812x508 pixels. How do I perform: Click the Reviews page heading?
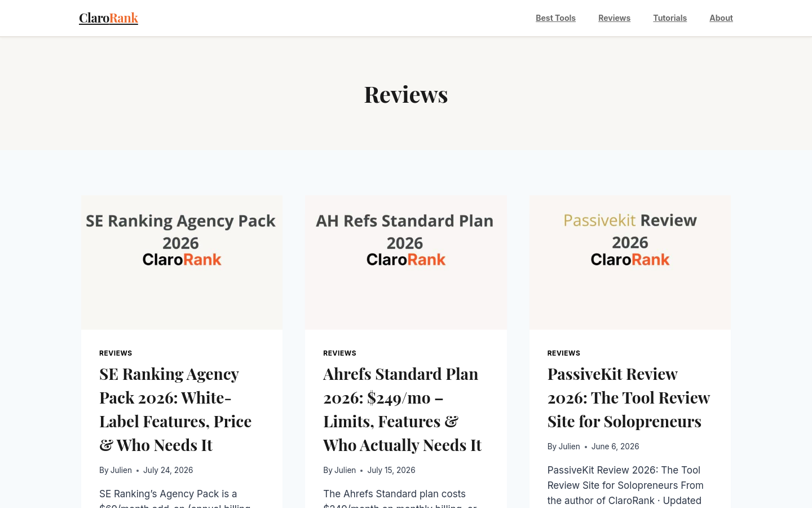(406, 94)
